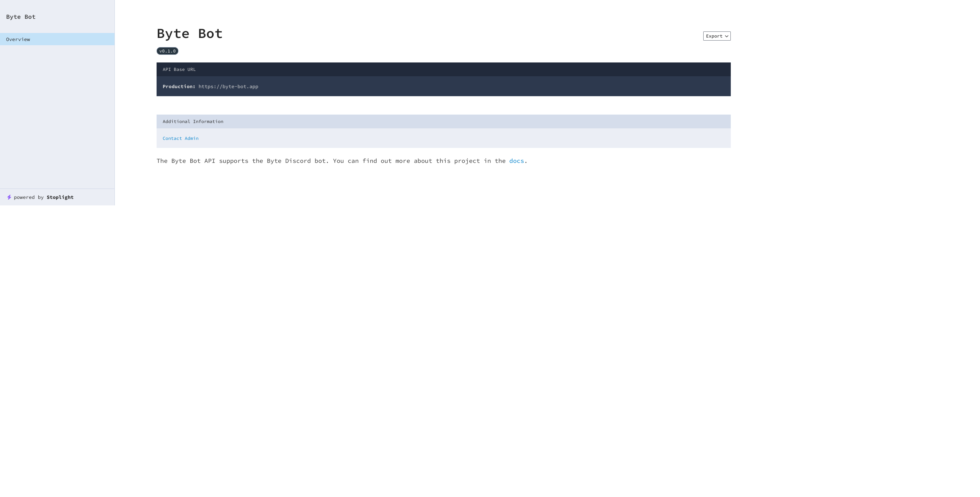Click the Export dropdown chevron arrow
This screenshot has height=497, width=980.
click(727, 36)
